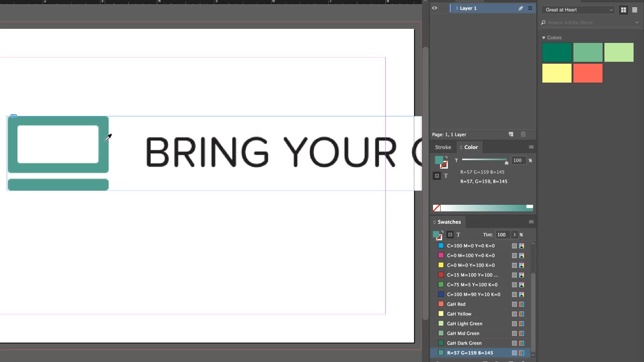Click the Search Adobe Stock field
644x362 pixels.
(x=590, y=22)
